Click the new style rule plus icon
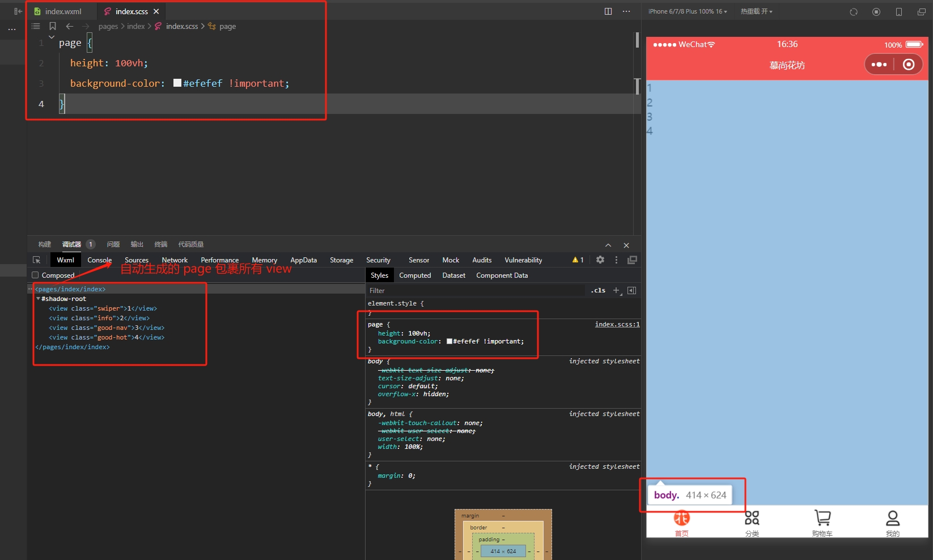 coord(616,290)
